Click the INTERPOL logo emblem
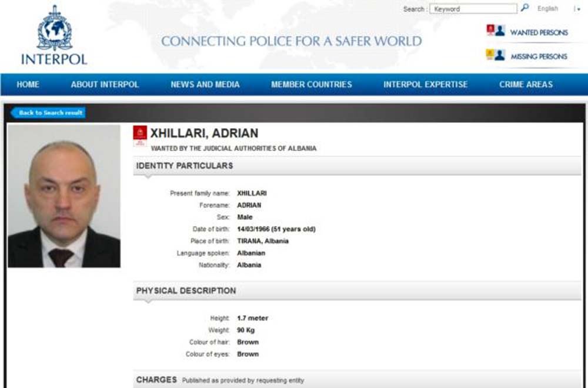Image resolution: width=588 pixels, height=388 pixels. tap(54, 28)
